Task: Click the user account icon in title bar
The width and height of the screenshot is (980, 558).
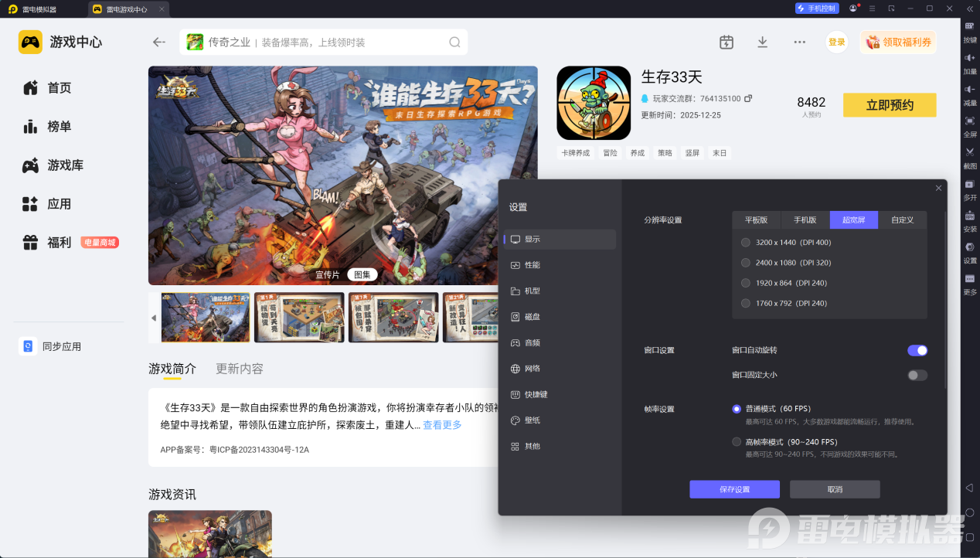Action: click(x=853, y=9)
